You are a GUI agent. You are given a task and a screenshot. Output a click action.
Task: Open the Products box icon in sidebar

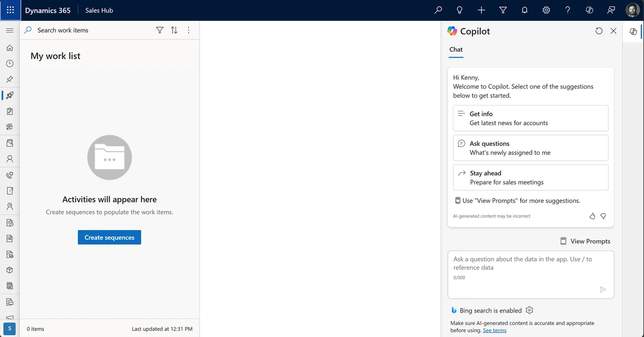point(10,270)
